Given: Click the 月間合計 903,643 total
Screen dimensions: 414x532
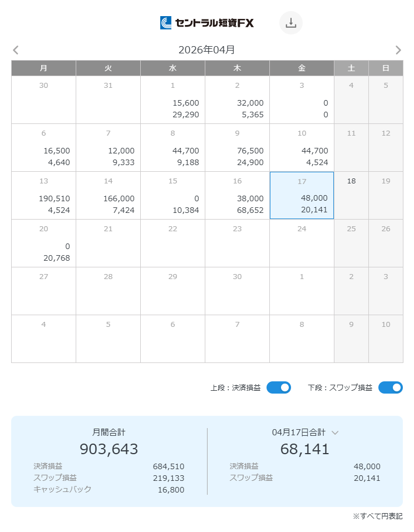Looking at the screenshot, I should [109, 449].
